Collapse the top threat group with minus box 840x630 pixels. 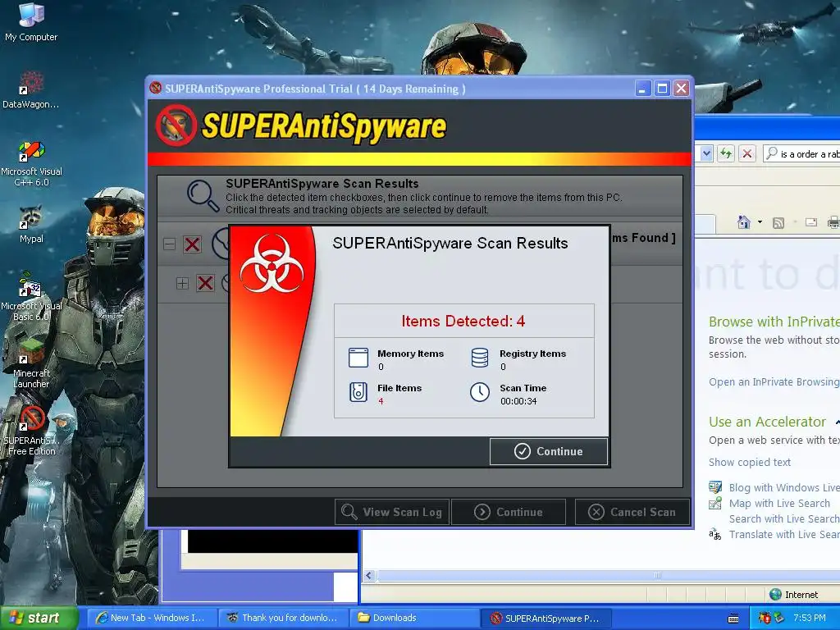coord(169,244)
